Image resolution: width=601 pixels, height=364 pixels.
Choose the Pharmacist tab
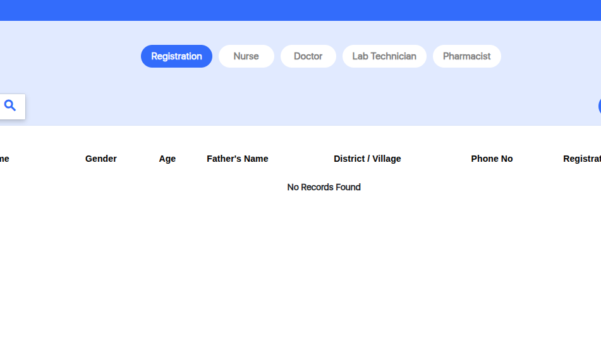point(466,56)
